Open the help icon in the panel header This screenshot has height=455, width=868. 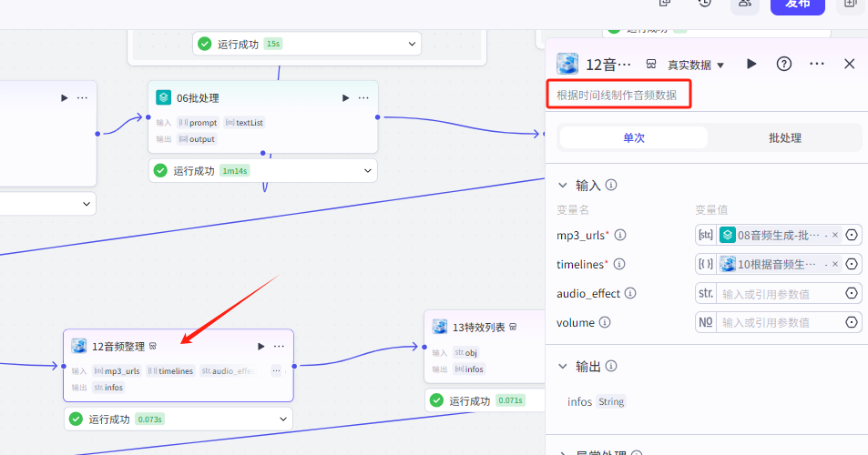[x=784, y=64]
